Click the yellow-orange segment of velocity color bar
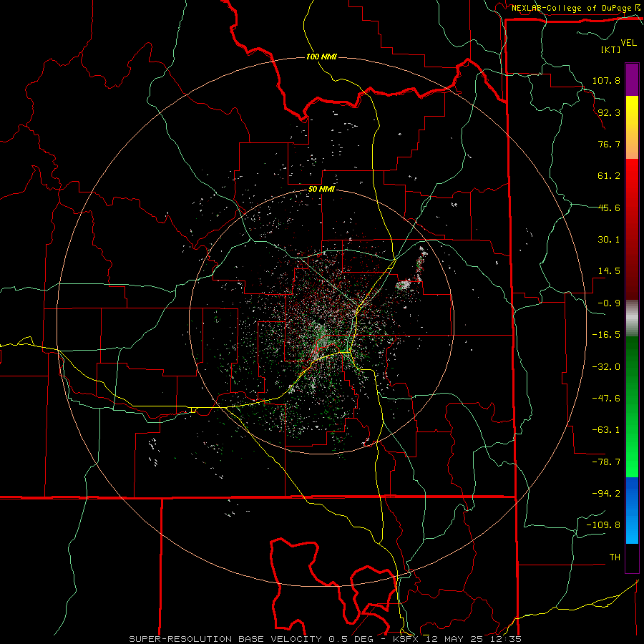Viewport: 644px width, 644px height. [x=632, y=128]
